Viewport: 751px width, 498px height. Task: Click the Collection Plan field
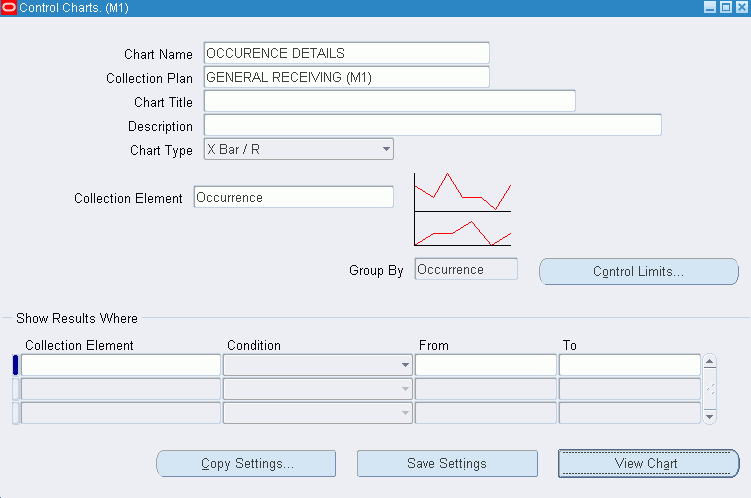(347, 77)
